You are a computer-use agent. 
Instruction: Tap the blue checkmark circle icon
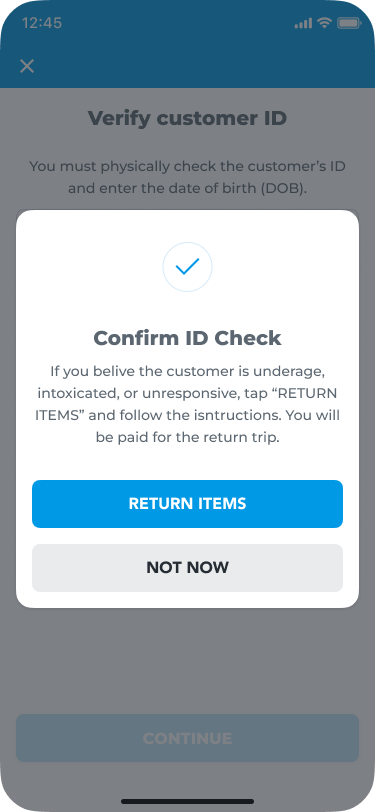click(188, 267)
